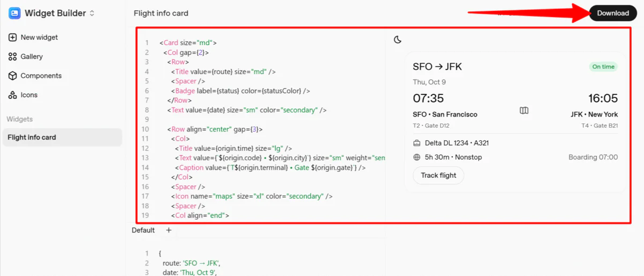This screenshot has height=276, width=644.
Task: Click the Badge label code line
Action: click(240, 91)
